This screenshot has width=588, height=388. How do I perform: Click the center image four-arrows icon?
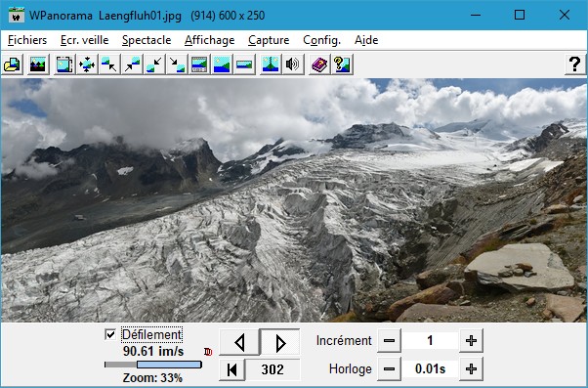click(x=87, y=65)
